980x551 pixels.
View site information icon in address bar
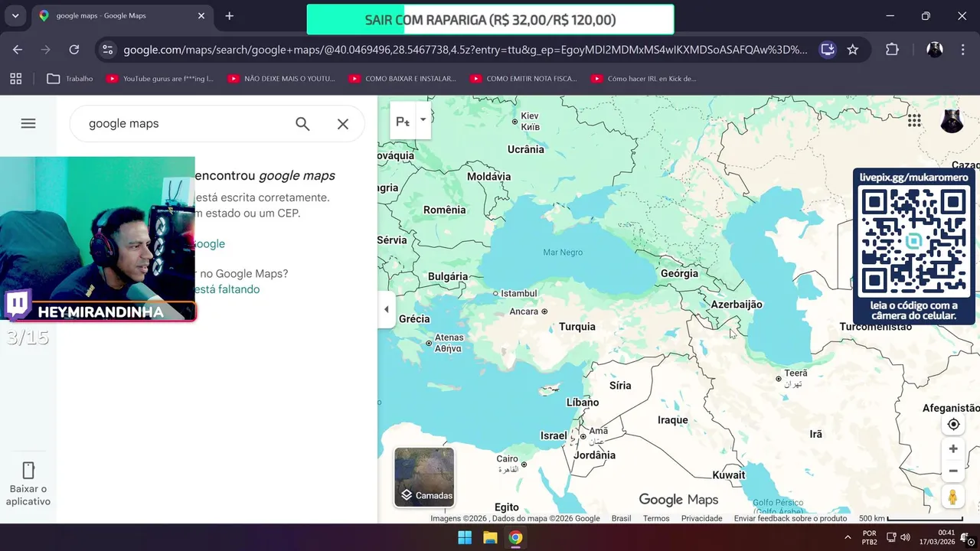click(x=108, y=50)
